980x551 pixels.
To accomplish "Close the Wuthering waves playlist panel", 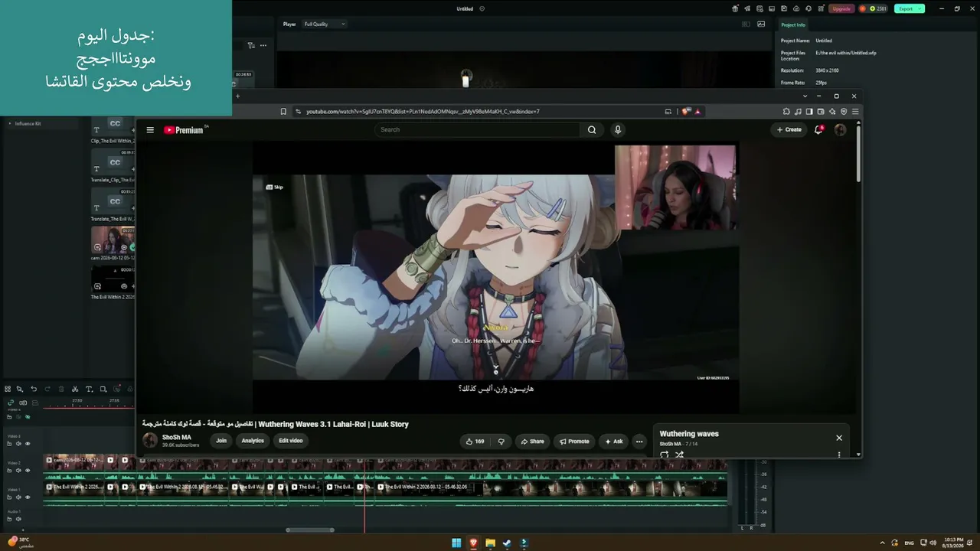I will 839,438.
